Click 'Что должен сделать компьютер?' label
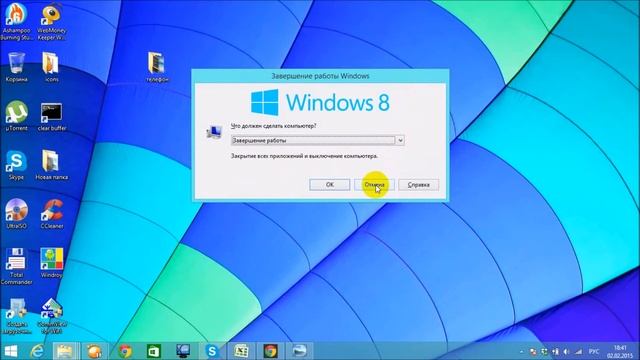640x360 pixels. (273, 126)
